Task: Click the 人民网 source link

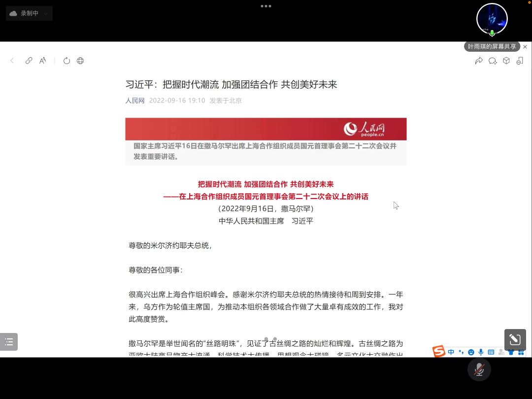Action: coord(135,100)
